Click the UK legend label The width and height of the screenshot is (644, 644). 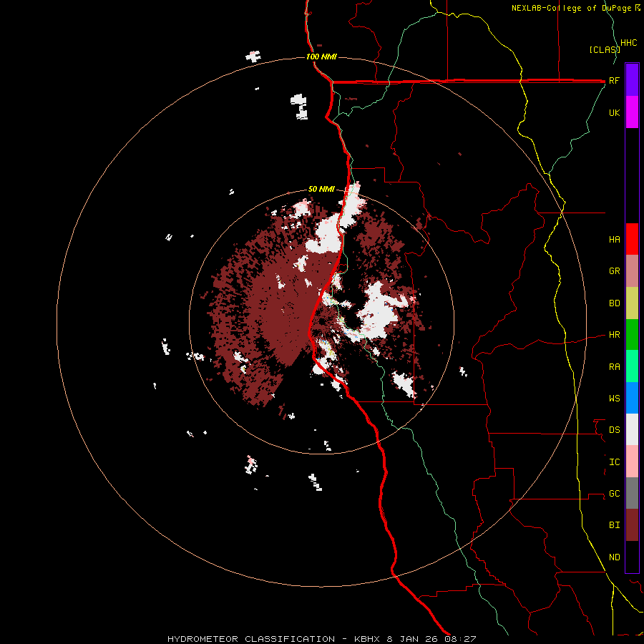(x=615, y=112)
